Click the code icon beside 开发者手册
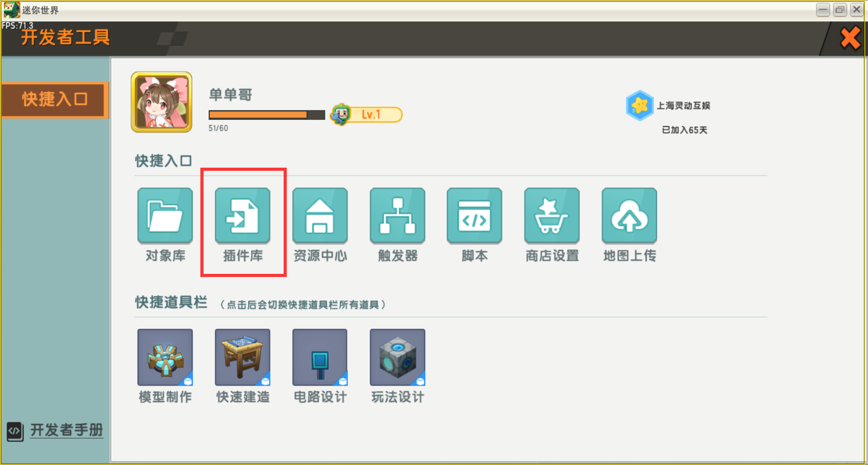Image resolution: width=868 pixels, height=465 pixels. coord(15,431)
